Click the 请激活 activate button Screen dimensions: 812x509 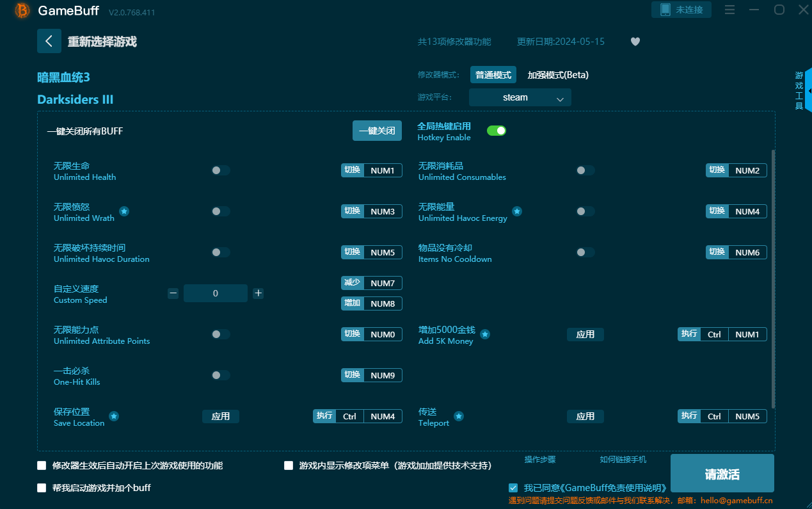click(722, 474)
